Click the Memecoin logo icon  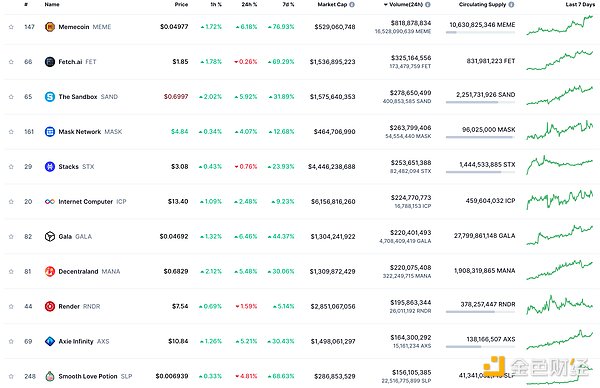50,27
